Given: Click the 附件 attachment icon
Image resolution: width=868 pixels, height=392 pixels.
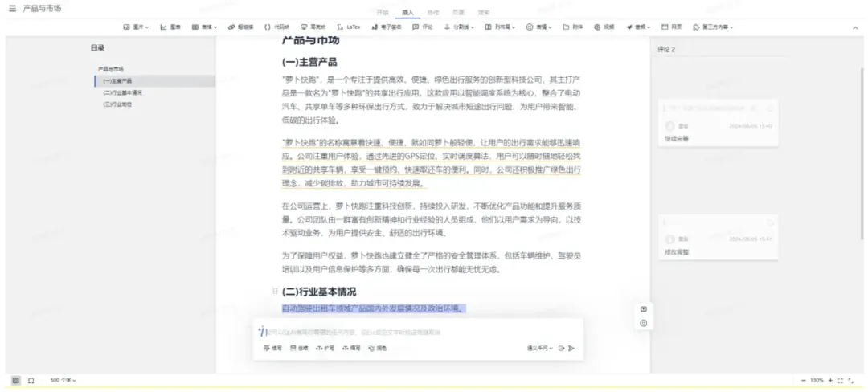Looking at the screenshot, I should [573, 27].
